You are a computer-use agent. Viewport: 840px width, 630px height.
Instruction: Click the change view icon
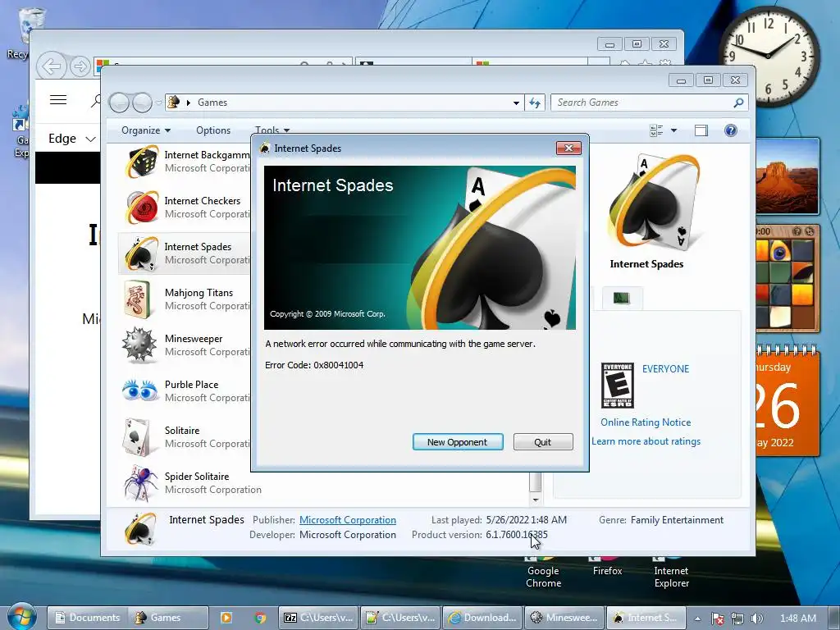(655, 130)
